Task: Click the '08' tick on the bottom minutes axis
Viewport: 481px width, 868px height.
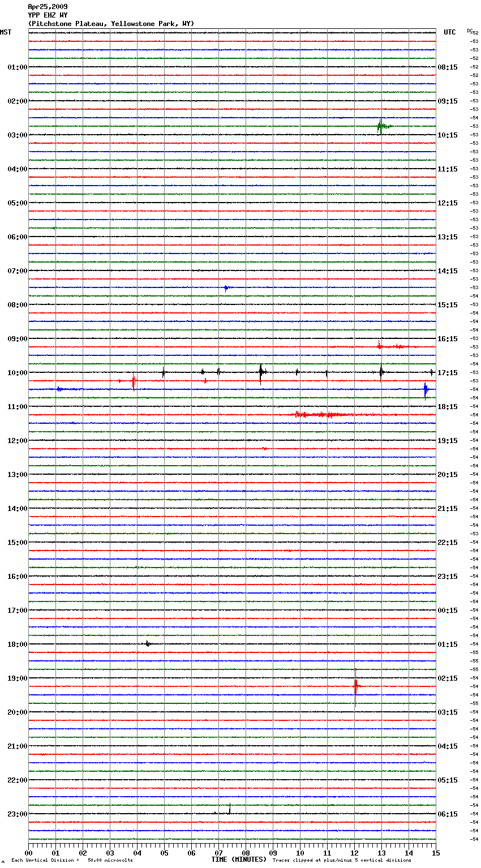Action: (246, 853)
